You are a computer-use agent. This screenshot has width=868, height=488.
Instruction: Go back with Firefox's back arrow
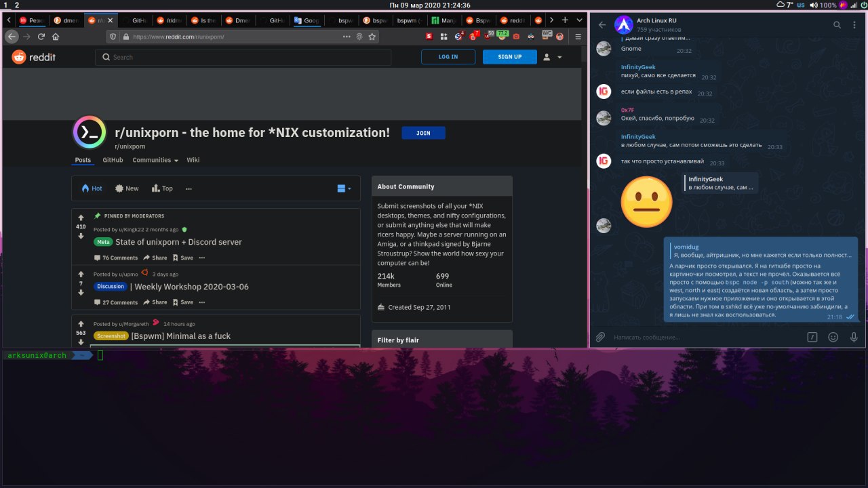pos(12,37)
